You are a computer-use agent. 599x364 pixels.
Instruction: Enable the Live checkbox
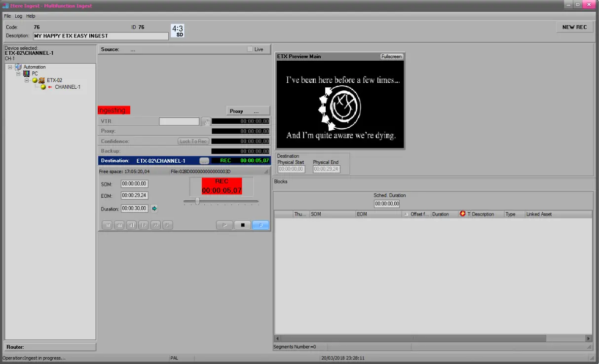[x=250, y=49]
